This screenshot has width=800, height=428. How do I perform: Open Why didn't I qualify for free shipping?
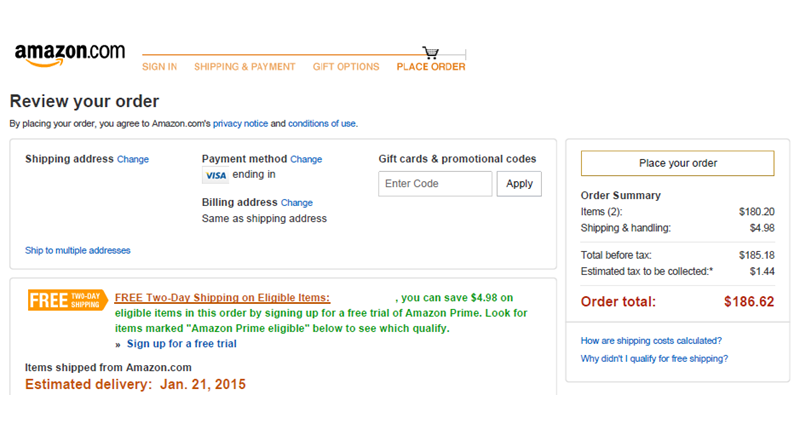[654, 359]
